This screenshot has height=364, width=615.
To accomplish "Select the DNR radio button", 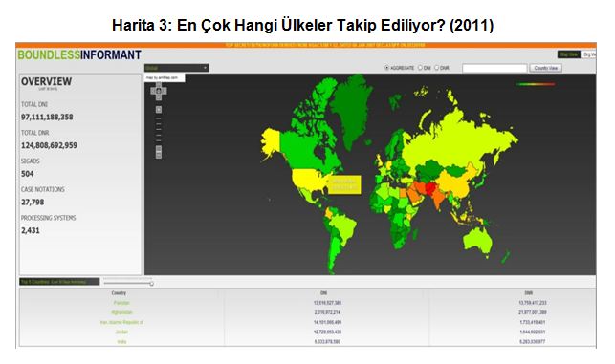I will click(x=436, y=68).
